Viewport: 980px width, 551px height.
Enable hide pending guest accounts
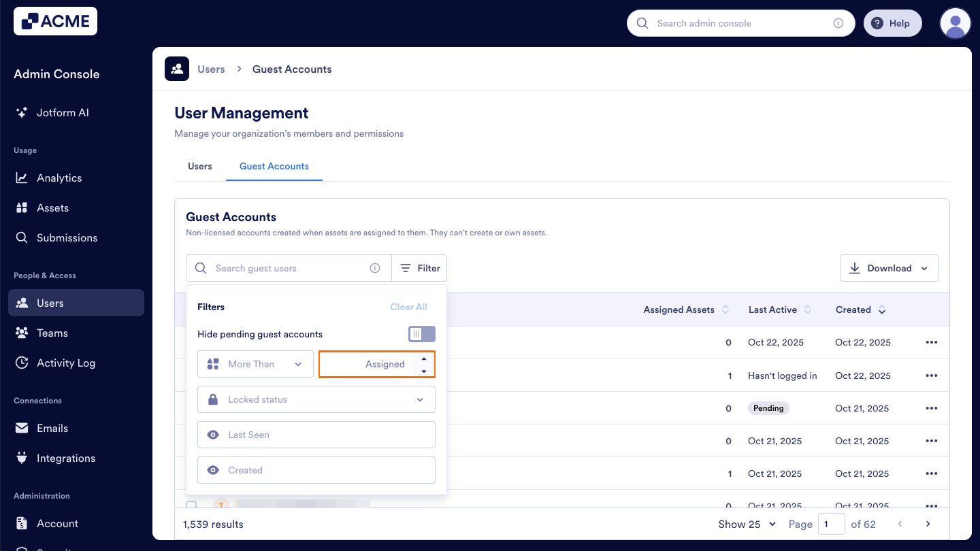pyautogui.click(x=422, y=334)
